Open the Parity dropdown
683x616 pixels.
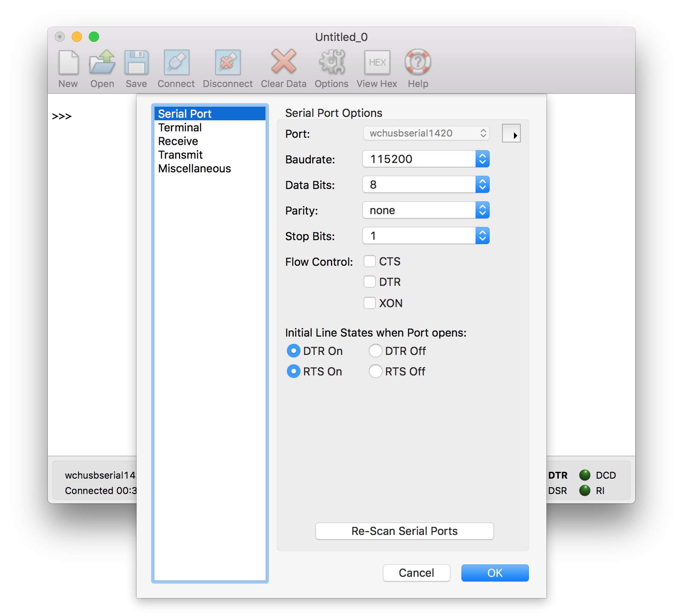[x=426, y=210]
